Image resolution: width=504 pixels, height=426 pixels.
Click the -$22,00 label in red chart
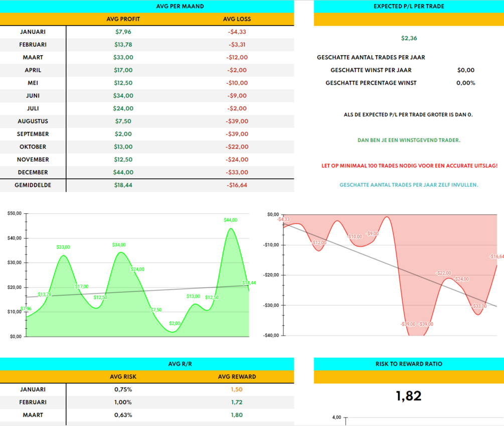[x=444, y=273]
